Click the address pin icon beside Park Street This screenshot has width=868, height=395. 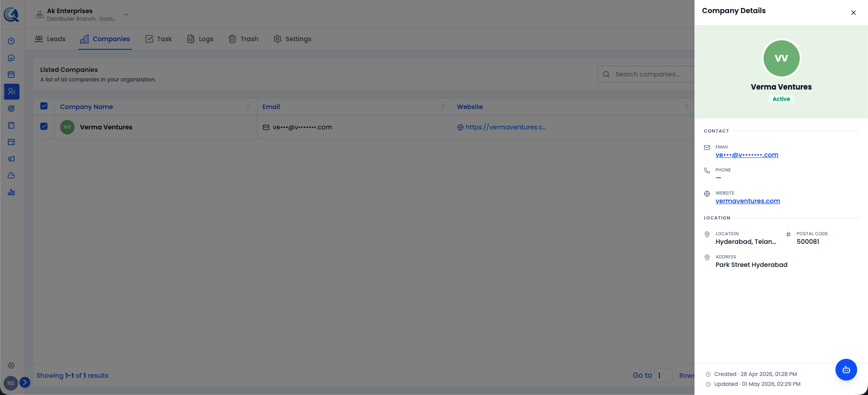[x=707, y=257]
